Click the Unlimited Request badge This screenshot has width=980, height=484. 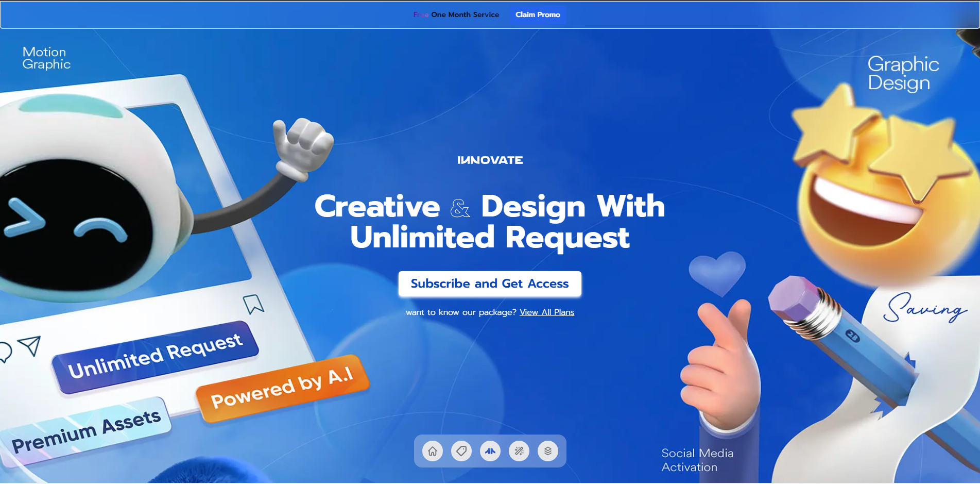pos(155,356)
